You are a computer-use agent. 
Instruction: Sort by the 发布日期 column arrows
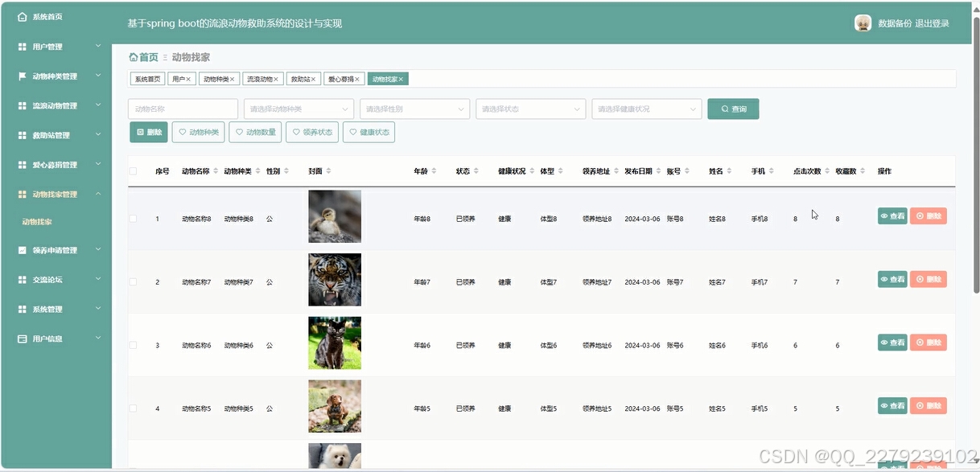(x=658, y=171)
